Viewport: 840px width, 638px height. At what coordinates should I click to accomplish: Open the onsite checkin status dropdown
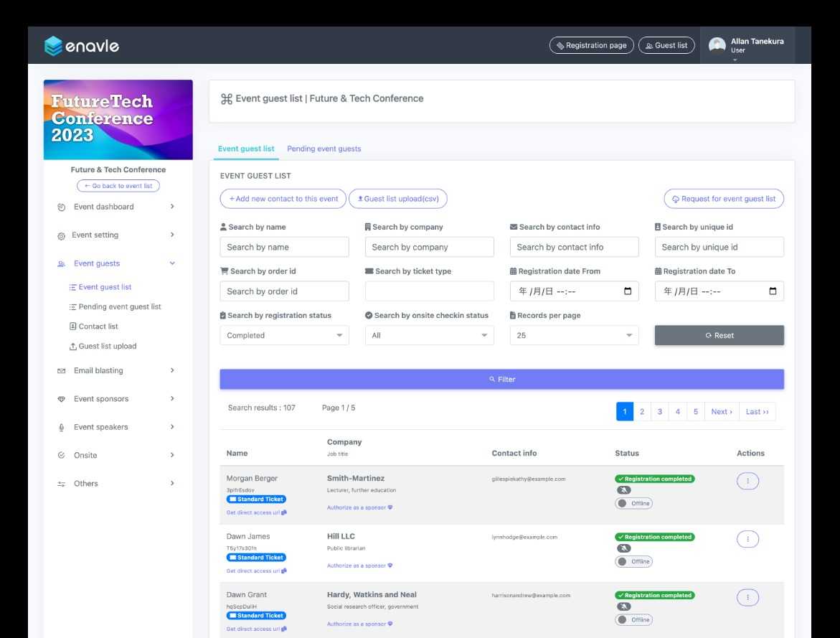[x=429, y=335]
